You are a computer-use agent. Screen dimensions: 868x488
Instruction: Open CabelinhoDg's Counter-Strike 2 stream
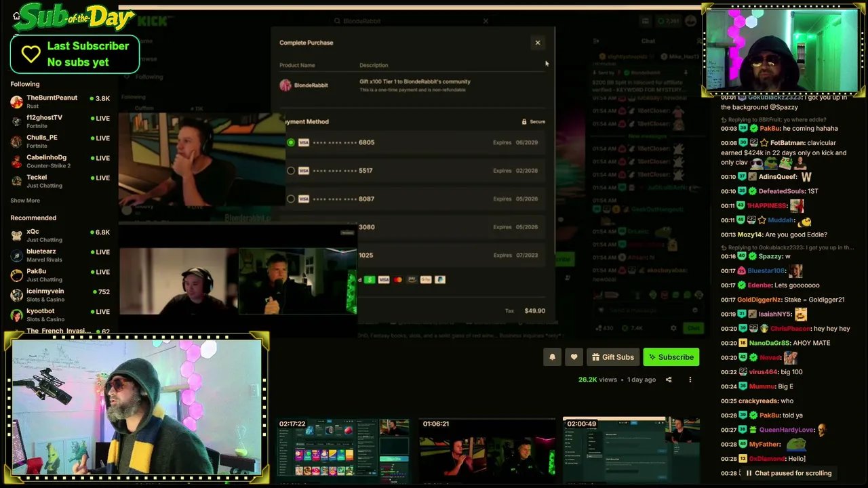click(x=60, y=161)
